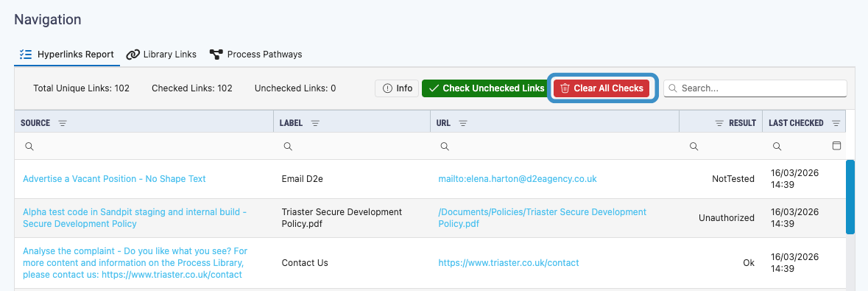The width and height of the screenshot is (868, 291).
Task: Open the LAST CHECKED column filter icon
Action: pos(836,123)
